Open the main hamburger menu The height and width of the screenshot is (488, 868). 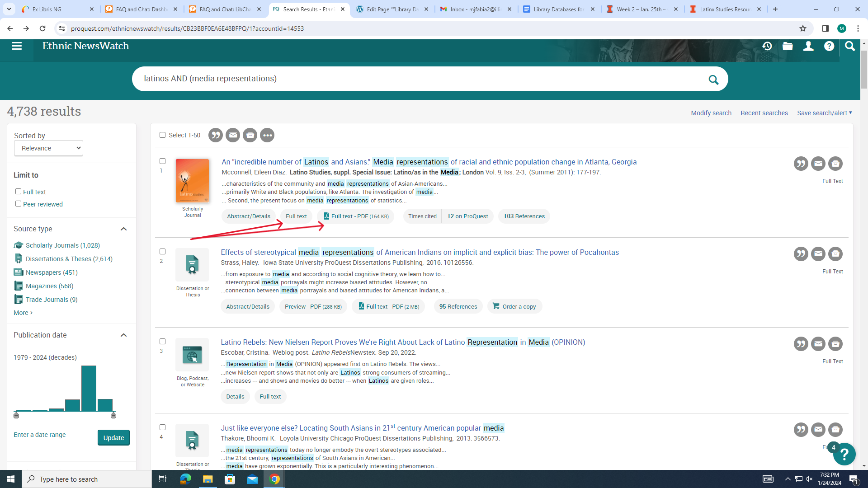click(x=17, y=46)
